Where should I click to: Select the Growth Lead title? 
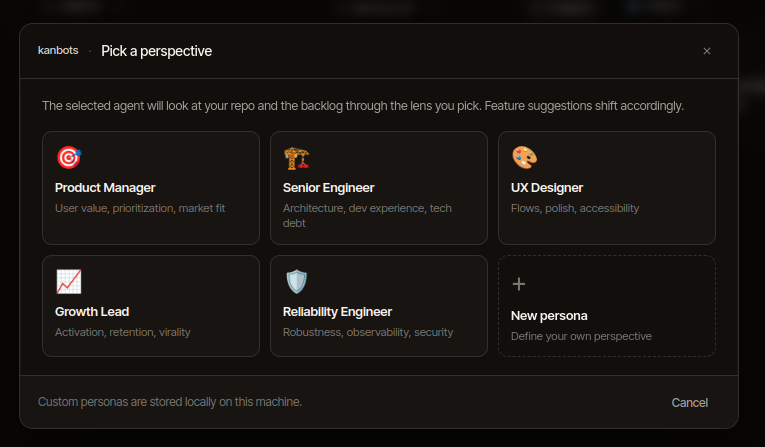[x=92, y=312]
